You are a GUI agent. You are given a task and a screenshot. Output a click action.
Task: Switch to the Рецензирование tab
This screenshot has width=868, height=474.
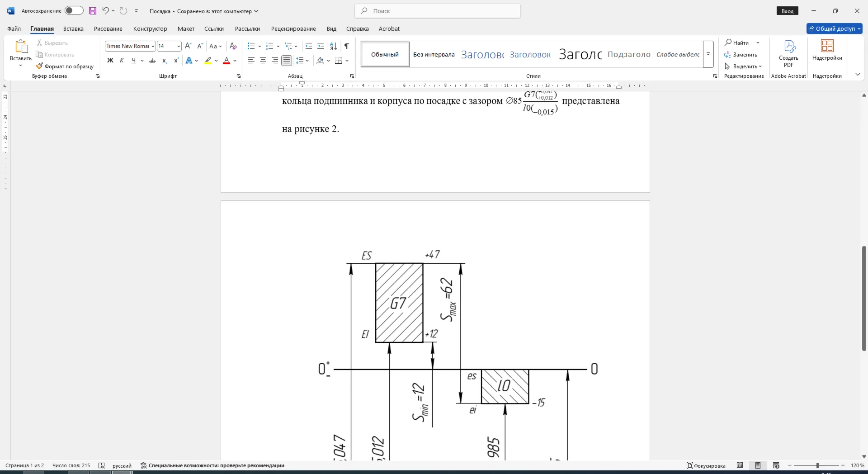(x=293, y=28)
